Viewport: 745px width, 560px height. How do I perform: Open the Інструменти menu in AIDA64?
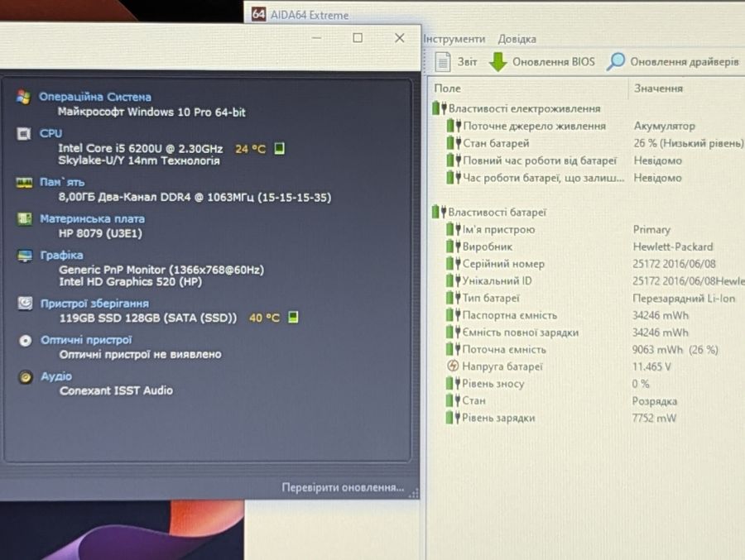pyautogui.click(x=454, y=39)
